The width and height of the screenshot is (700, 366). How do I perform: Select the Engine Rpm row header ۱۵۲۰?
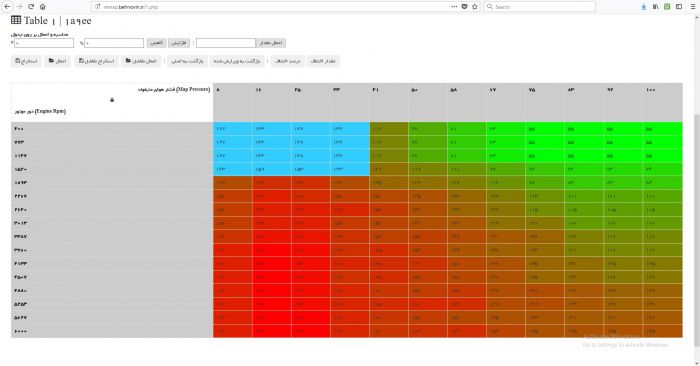click(x=112, y=170)
